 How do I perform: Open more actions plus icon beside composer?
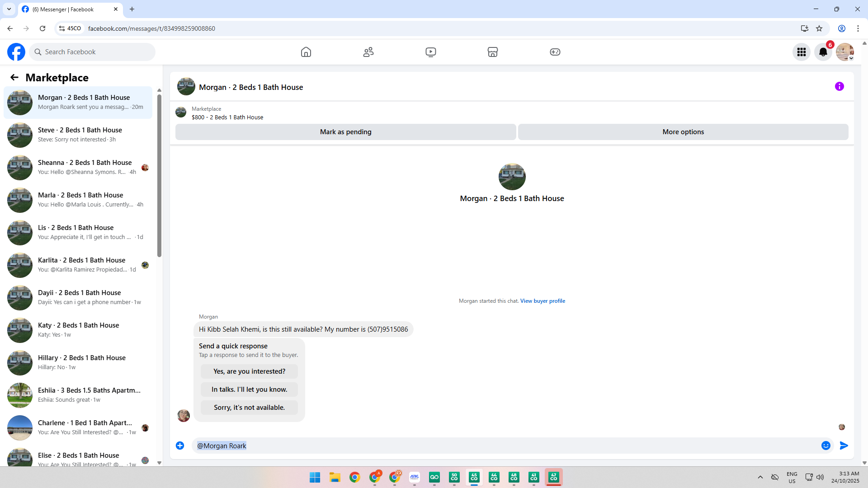pyautogui.click(x=180, y=446)
